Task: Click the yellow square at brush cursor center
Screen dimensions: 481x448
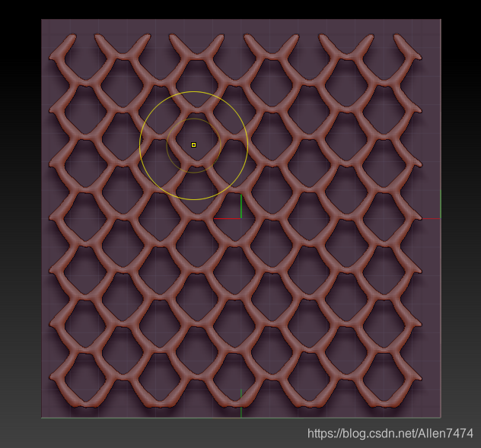Action: pyautogui.click(x=193, y=145)
